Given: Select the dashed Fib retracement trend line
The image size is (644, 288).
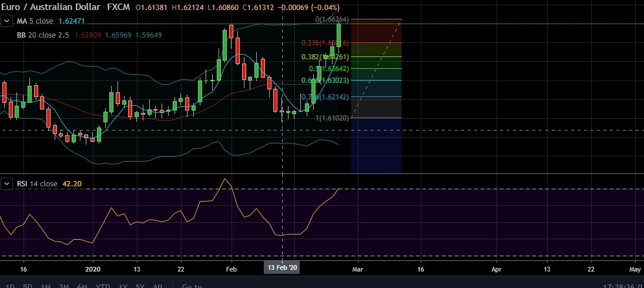Looking at the screenshot, I should click(376, 69).
